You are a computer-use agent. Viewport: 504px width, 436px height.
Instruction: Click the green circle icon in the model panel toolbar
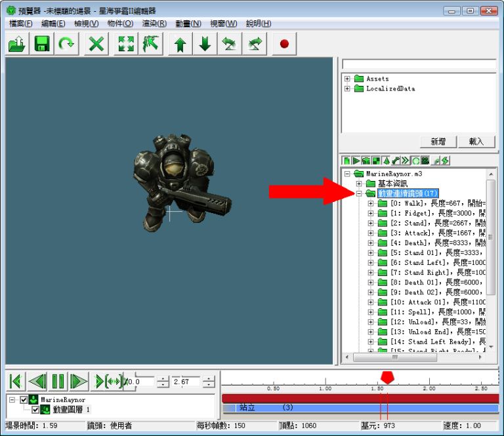415,161
